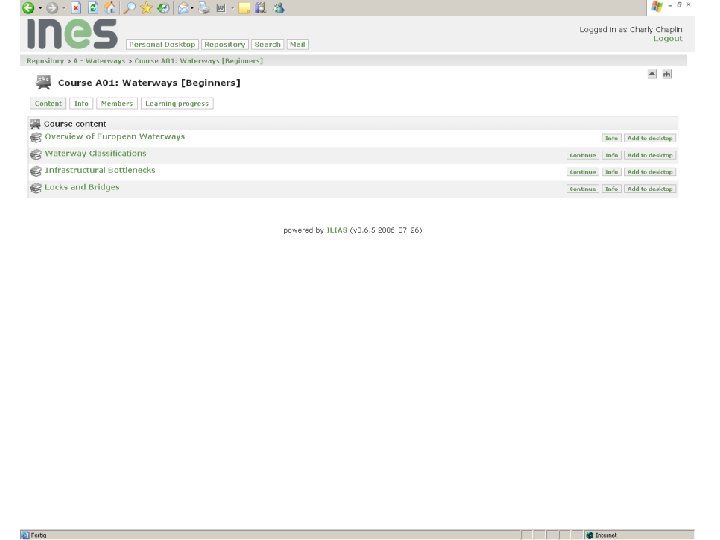
Task: Open History with the green clock-arrow icon
Action: click(163, 8)
